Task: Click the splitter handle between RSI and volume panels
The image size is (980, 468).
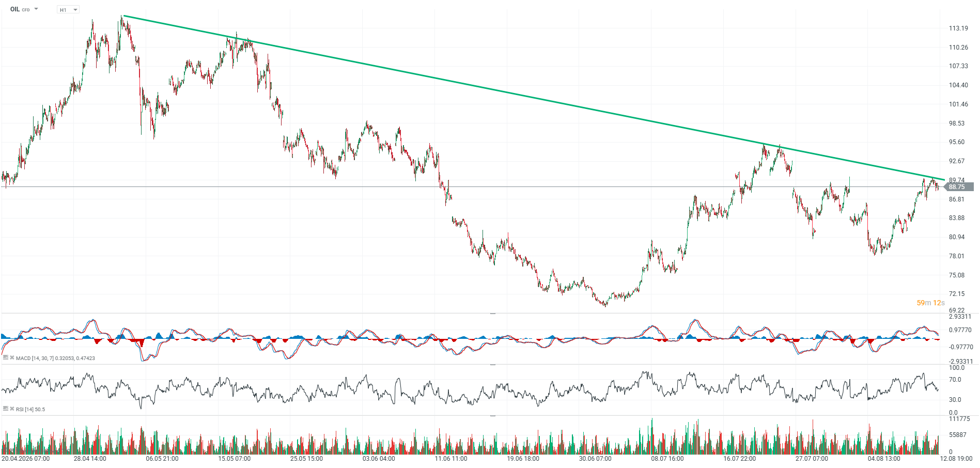Action: pos(493,415)
